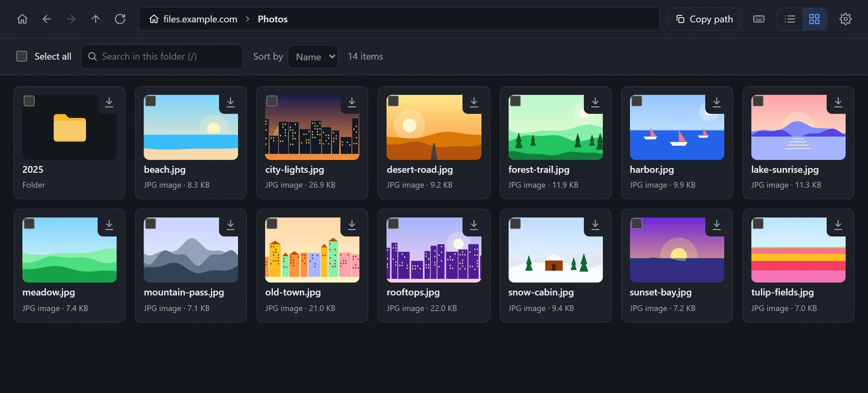The height and width of the screenshot is (393, 868).
Task: Download desert-road.jpg
Action: pyautogui.click(x=474, y=102)
